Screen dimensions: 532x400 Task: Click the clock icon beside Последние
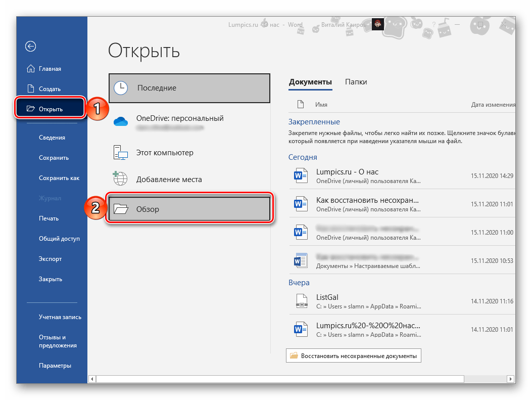click(x=121, y=88)
